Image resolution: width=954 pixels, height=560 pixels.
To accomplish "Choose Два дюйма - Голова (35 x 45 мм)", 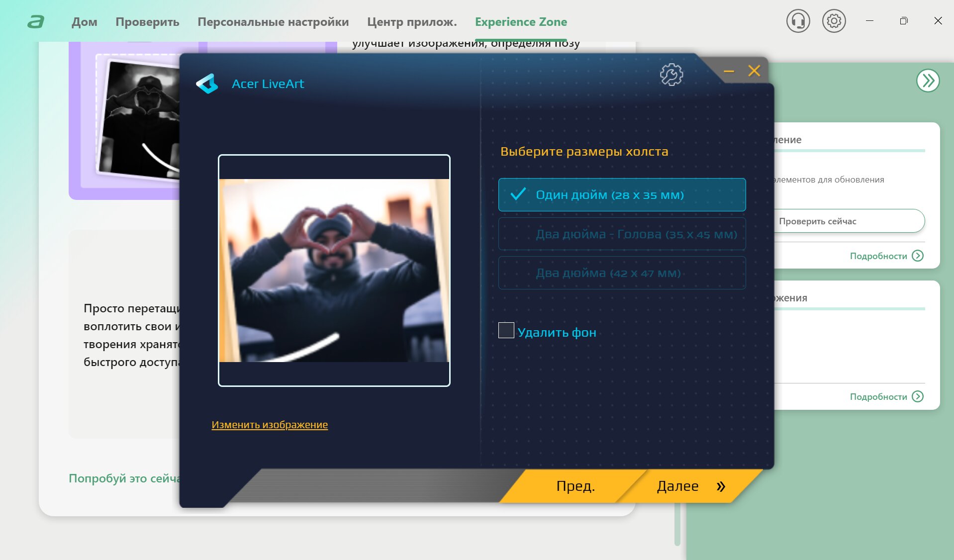I will [x=622, y=234].
